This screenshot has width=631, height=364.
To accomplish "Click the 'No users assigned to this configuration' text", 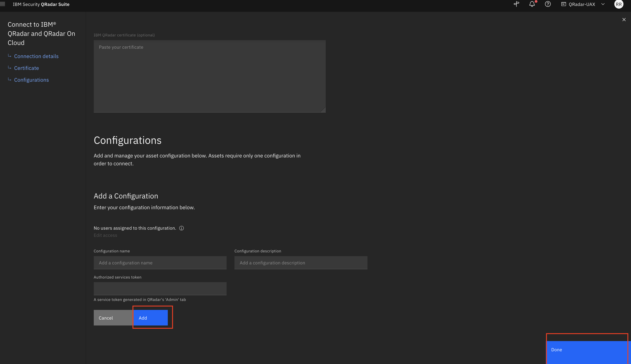I will (135, 228).
